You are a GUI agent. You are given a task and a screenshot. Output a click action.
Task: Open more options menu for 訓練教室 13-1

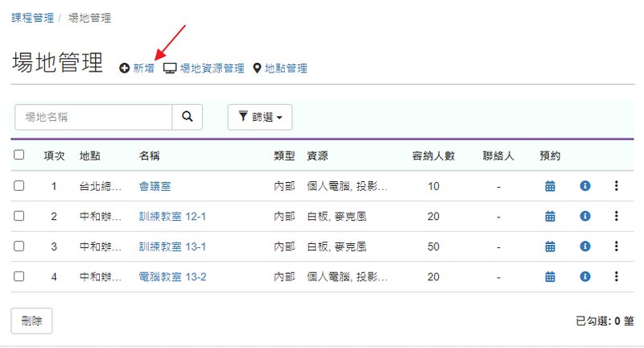617,246
